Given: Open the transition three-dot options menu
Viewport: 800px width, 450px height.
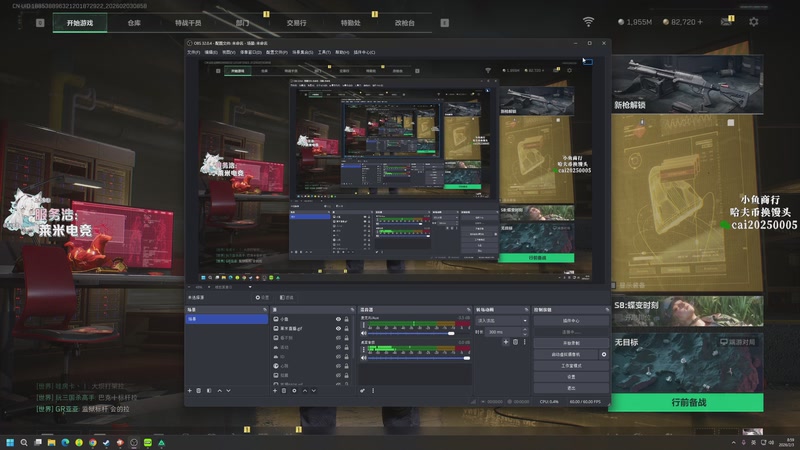Looking at the screenshot, I should tap(525, 342).
